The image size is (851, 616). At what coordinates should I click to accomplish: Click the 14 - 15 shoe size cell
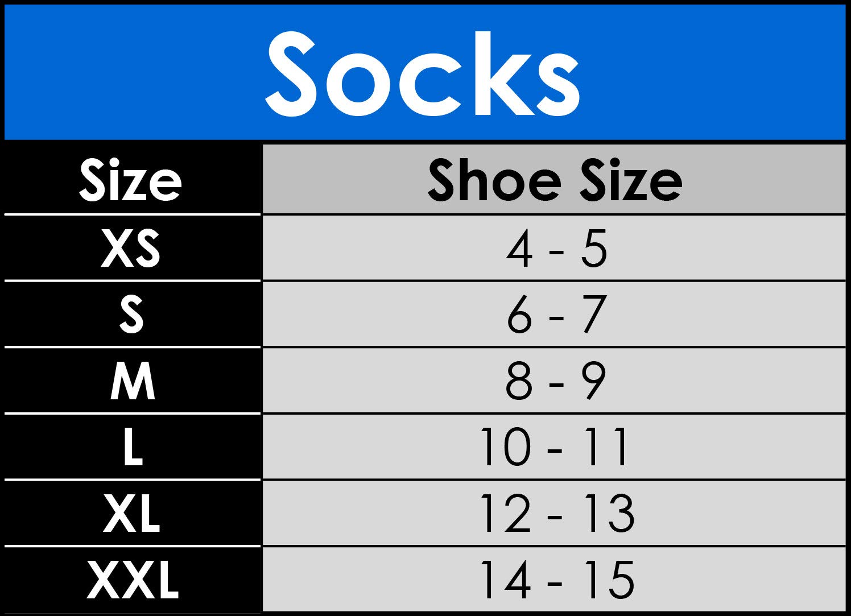556,580
